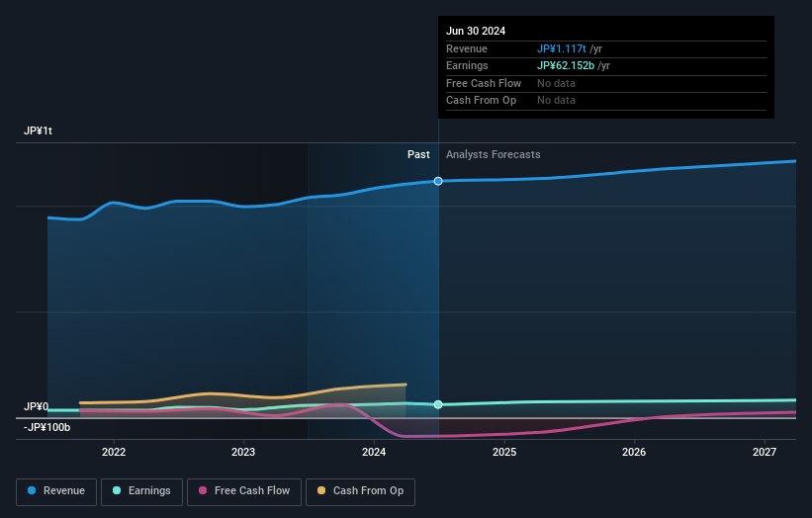This screenshot has width=812, height=518.
Task: Click the 2026 x-axis label
Action: tap(634, 452)
